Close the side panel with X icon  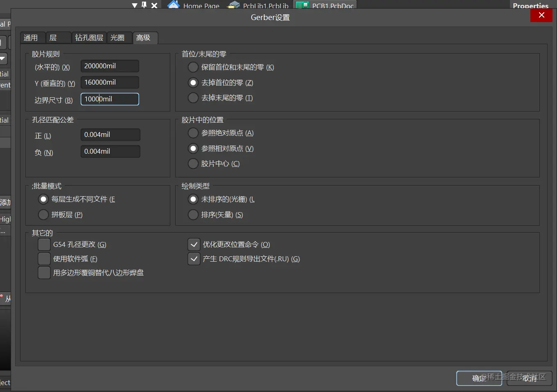[x=154, y=5]
